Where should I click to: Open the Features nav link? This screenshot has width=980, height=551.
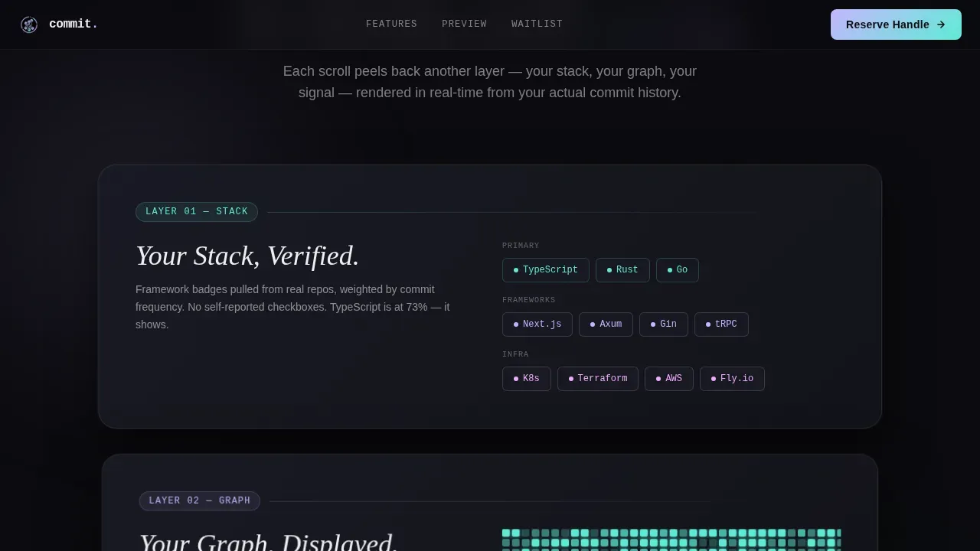[x=391, y=24]
